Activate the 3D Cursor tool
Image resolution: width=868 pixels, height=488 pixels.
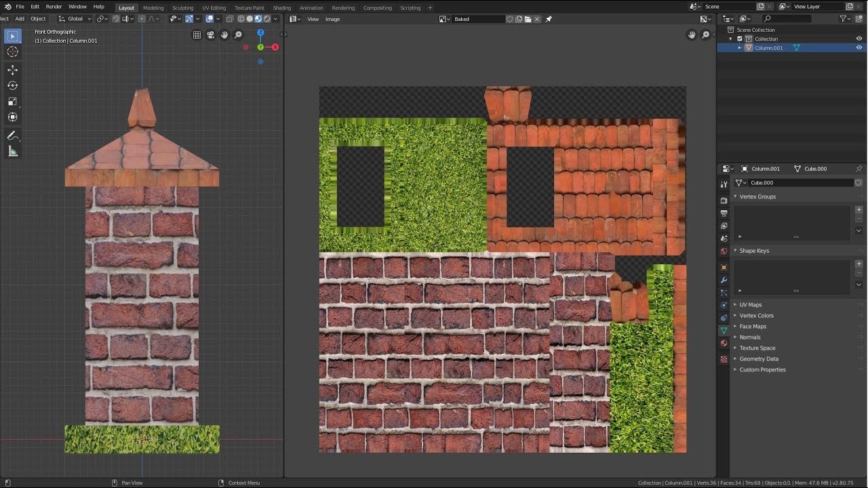(12, 52)
